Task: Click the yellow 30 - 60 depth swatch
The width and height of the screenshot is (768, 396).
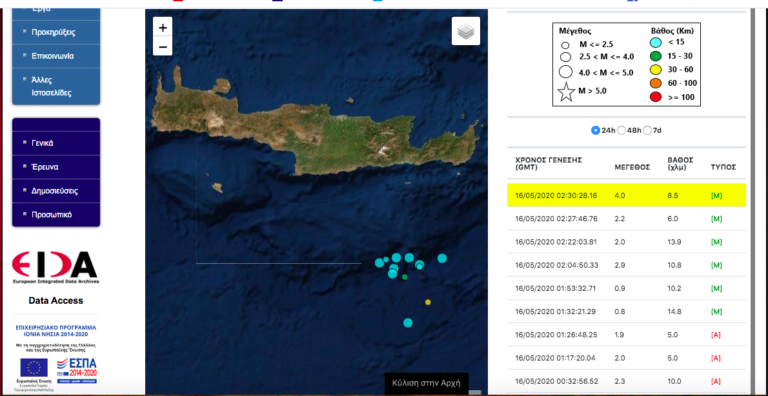Action: click(656, 70)
